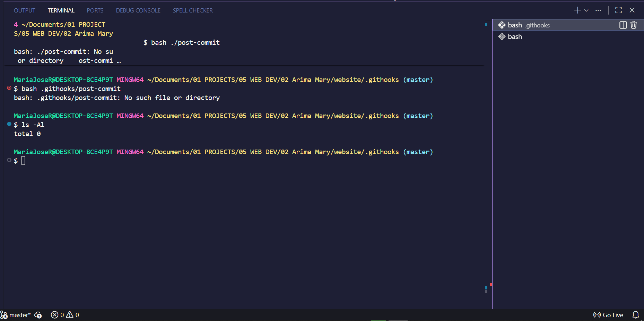Viewport: 644px width, 321px height.
Task: Maximize the panel size
Action: pyautogui.click(x=618, y=10)
